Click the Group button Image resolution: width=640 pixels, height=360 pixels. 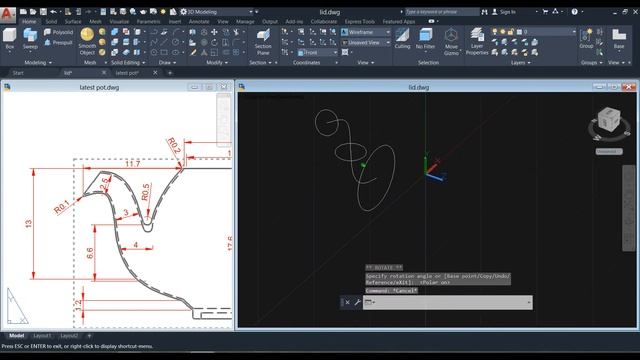pyautogui.click(x=586, y=39)
